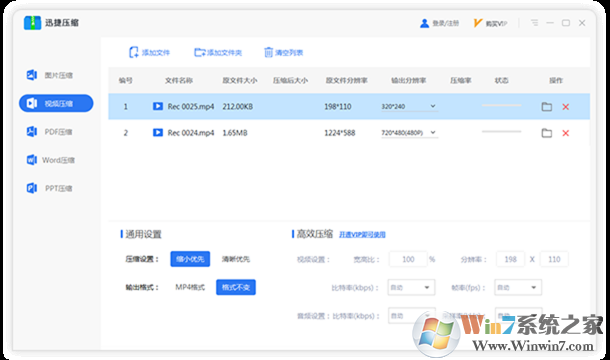Click the 登录/注册 user icon

424,23
